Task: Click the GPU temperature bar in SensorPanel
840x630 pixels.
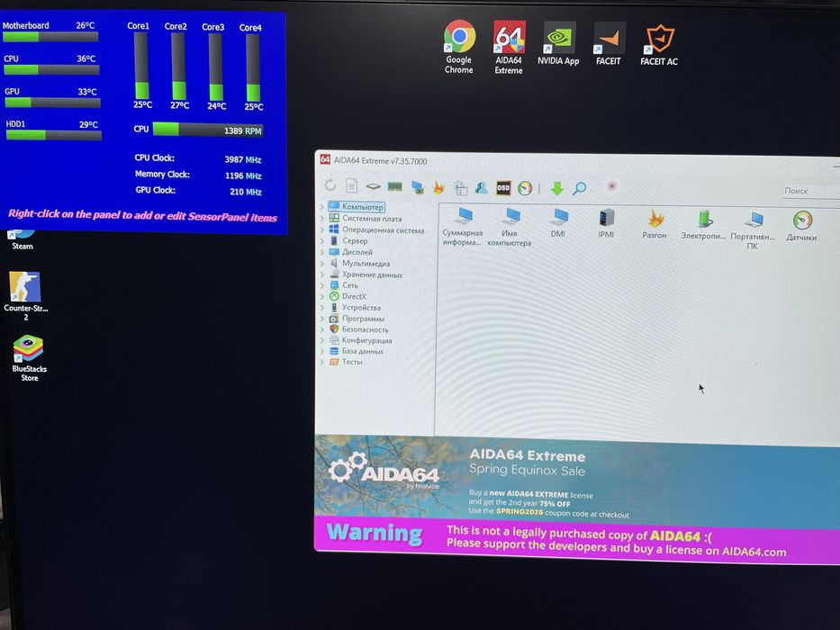Action: point(52,103)
